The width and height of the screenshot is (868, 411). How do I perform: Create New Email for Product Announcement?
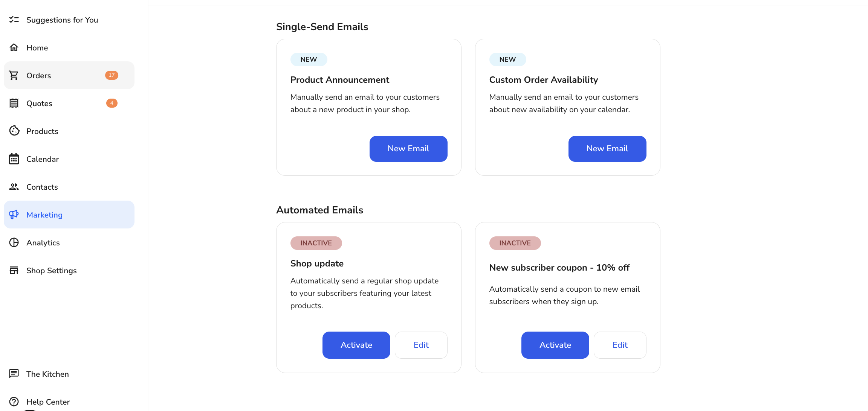[x=408, y=149]
